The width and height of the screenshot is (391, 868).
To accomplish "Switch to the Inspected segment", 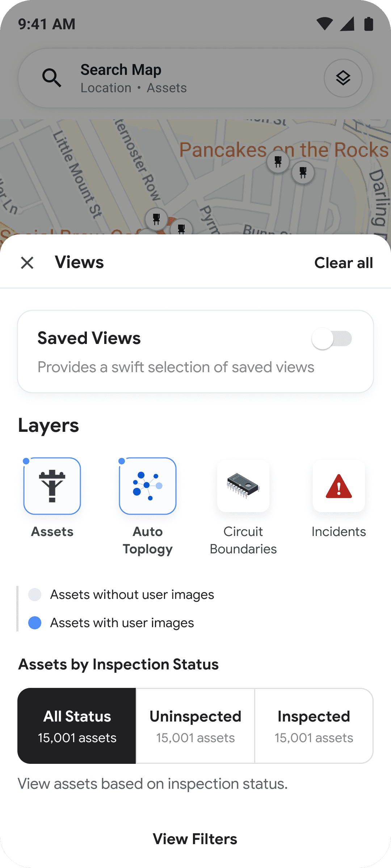I will coord(314,726).
